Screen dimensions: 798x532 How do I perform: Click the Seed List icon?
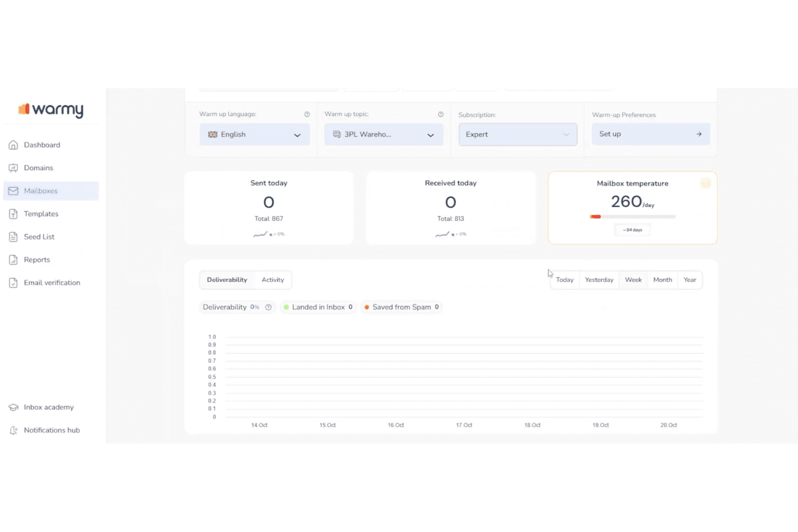pyautogui.click(x=13, y=237)
